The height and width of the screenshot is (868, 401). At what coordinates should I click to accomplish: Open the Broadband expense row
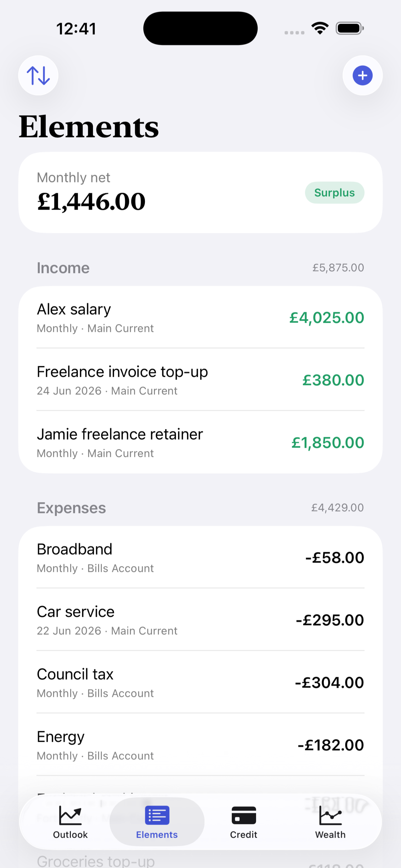[x=200, y=557]
